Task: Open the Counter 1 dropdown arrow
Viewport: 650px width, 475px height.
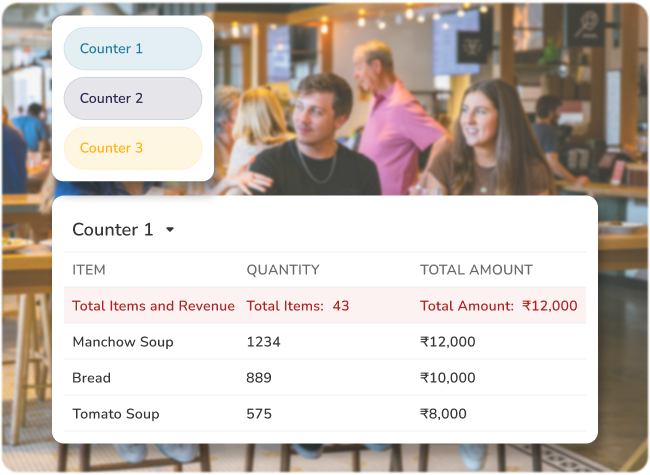Action: [170, 230]
